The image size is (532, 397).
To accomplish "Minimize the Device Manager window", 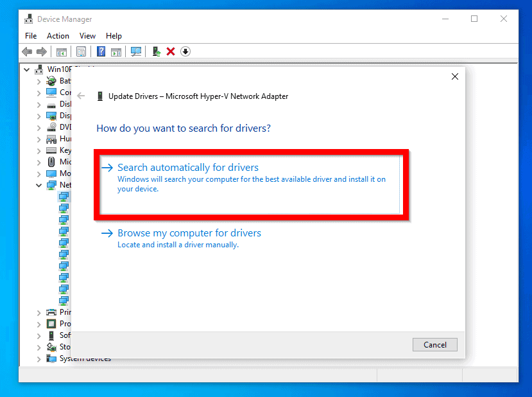I will (x=445, y=19).
